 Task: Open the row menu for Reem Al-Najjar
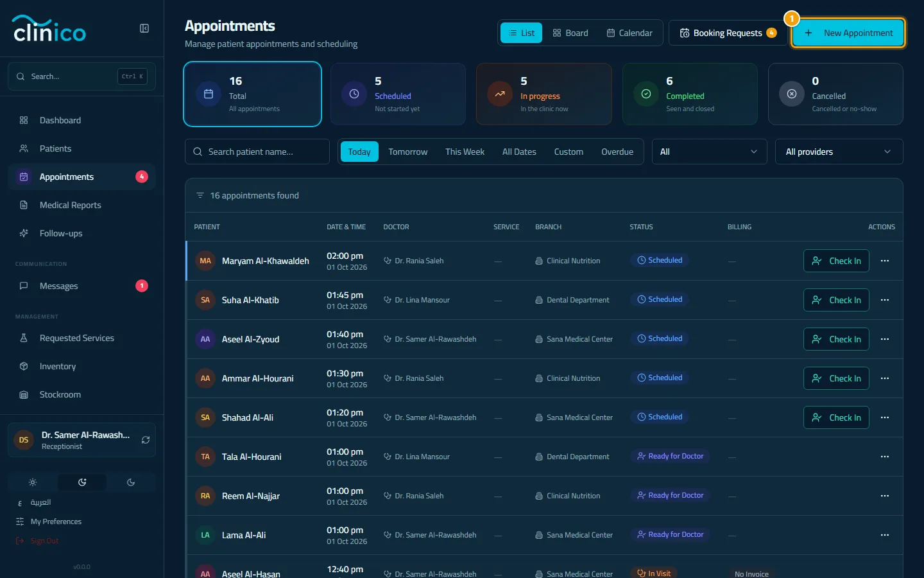(885, 496)
